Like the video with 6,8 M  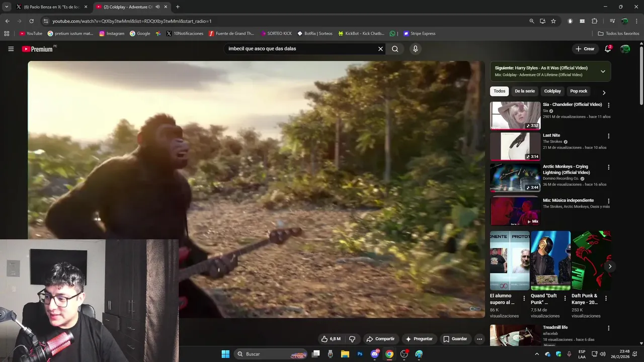331,339
